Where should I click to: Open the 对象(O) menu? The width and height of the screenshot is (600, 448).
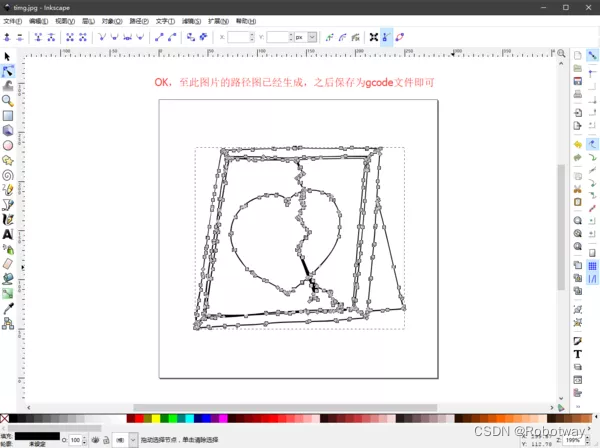coord(112,21)
